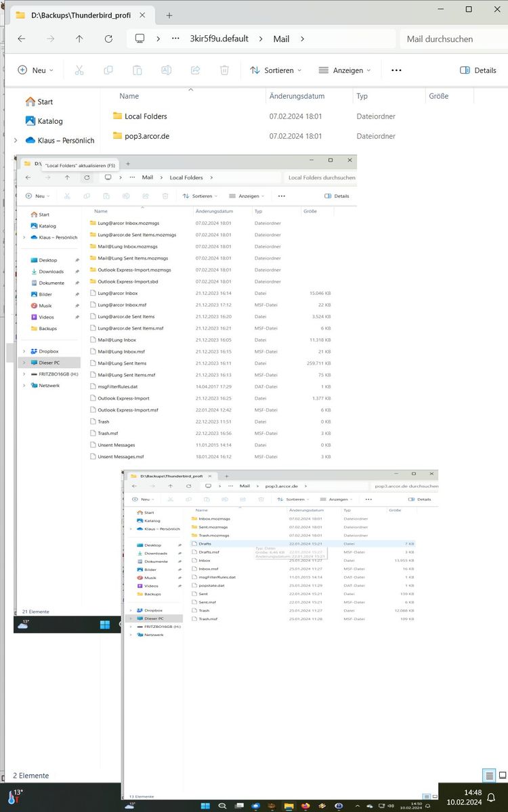
Task: Refresh the Local Folders window
Action: point(87,177)
